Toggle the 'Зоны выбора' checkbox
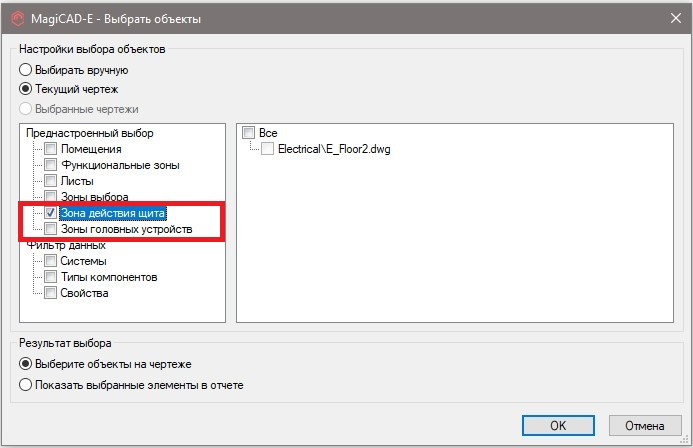 [51, 197]
